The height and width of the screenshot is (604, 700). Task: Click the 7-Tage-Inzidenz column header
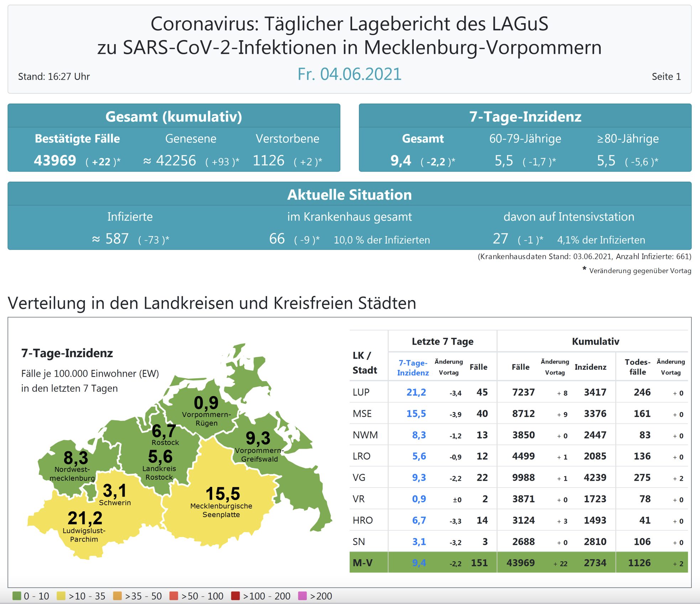tap(413, 368)
